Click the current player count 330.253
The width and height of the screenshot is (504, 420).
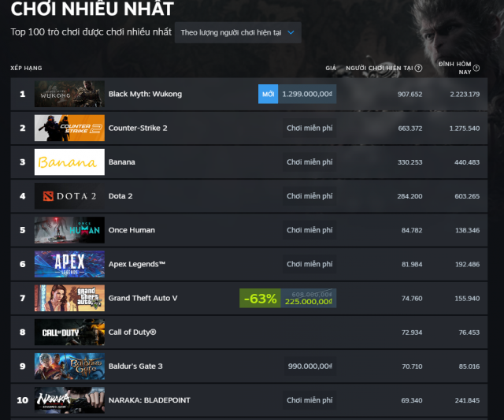[x=409, y=162]
